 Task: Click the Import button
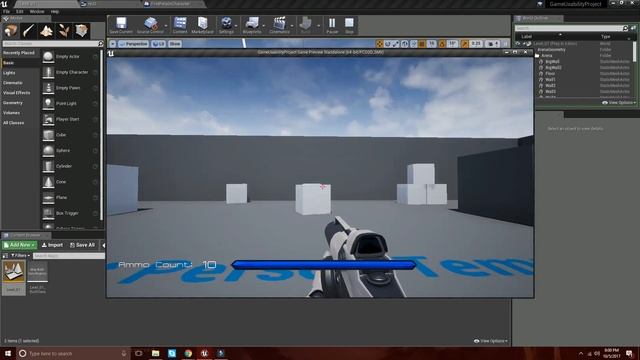pos(52,245)
